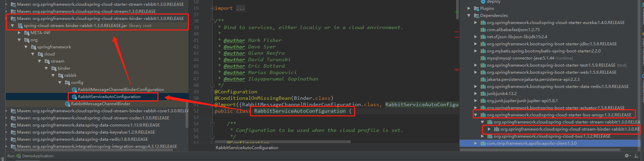
Task: Expand the spring-boot-starter-web:1.5.9.RELEASE dependency
Action: click(x=476, y=72)
